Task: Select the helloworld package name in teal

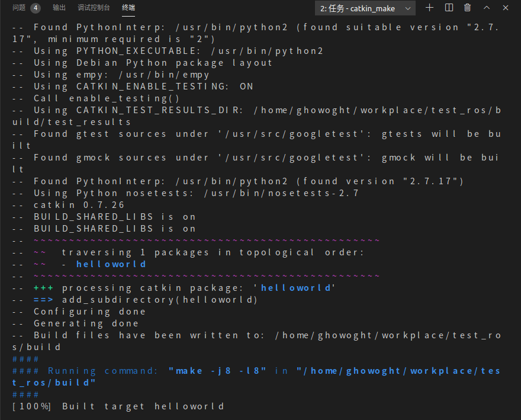Action: tap(111, 264)
